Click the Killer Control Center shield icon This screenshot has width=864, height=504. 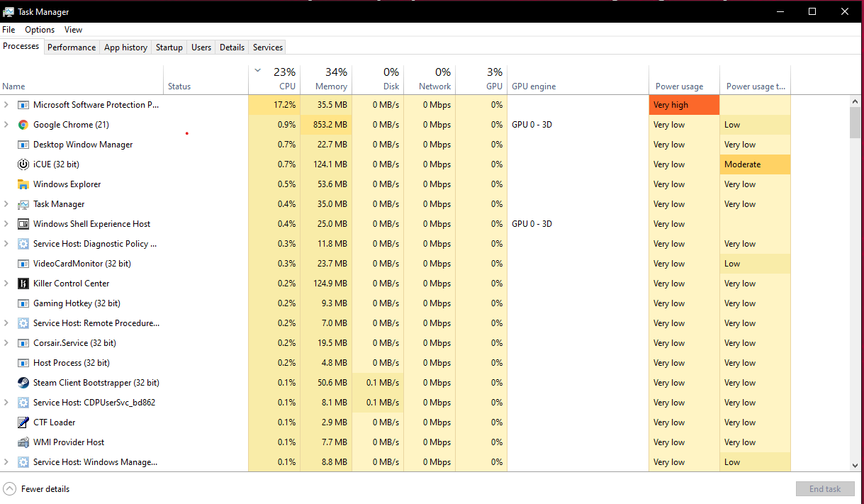[x=23, y=284]
